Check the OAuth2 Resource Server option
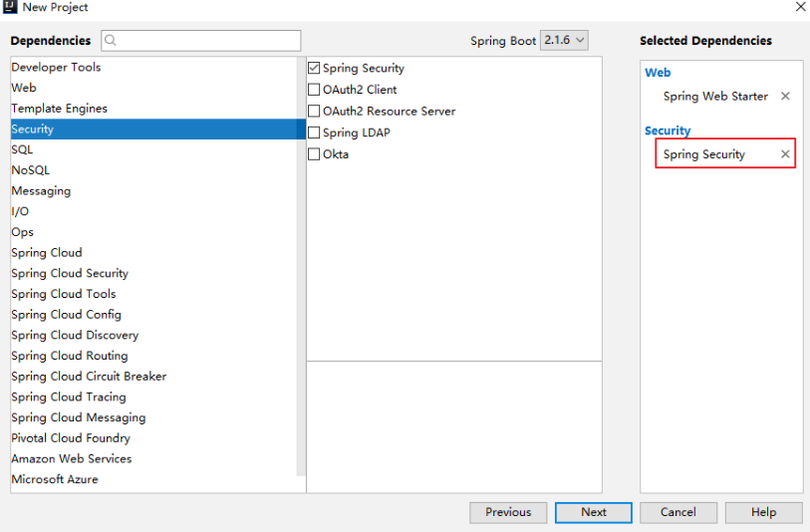This screenshot has width=810, height=532. pyautogui.click(x=314, y=111)
